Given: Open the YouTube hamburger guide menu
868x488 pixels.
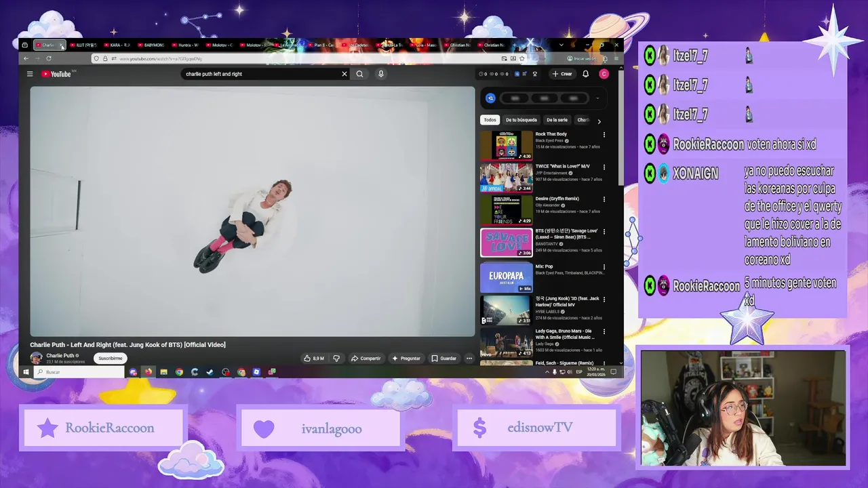Looking at the screenshot, I should (x=30, y=74).
